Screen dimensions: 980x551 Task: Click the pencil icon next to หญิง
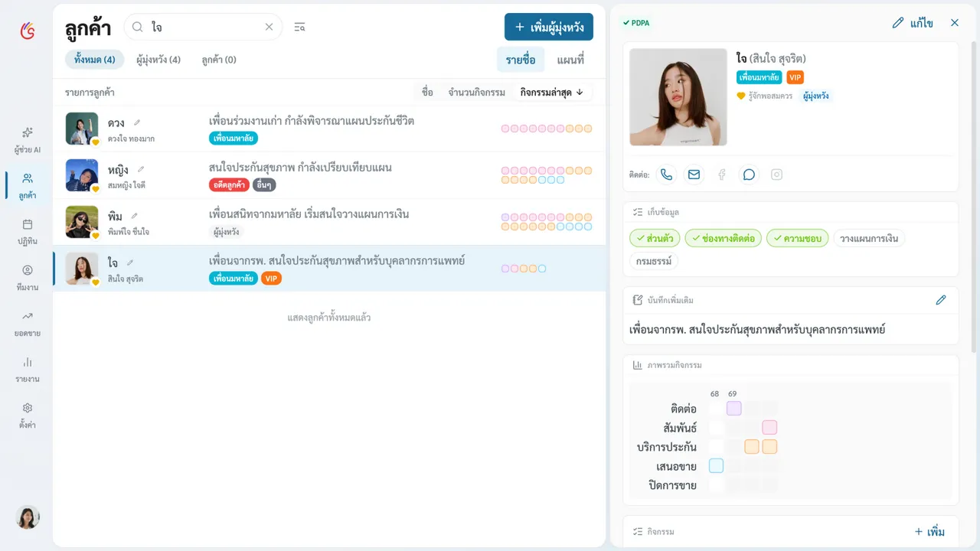141,169
